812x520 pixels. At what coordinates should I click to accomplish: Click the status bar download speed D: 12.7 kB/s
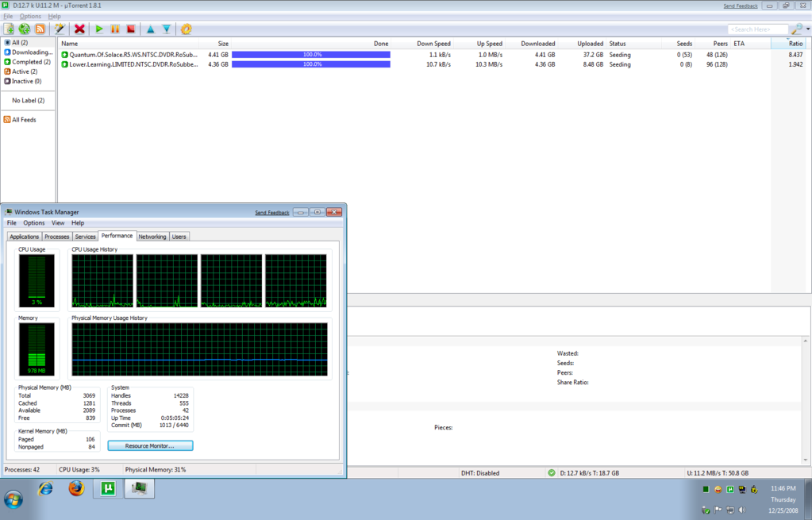click(x=589, y=473)
